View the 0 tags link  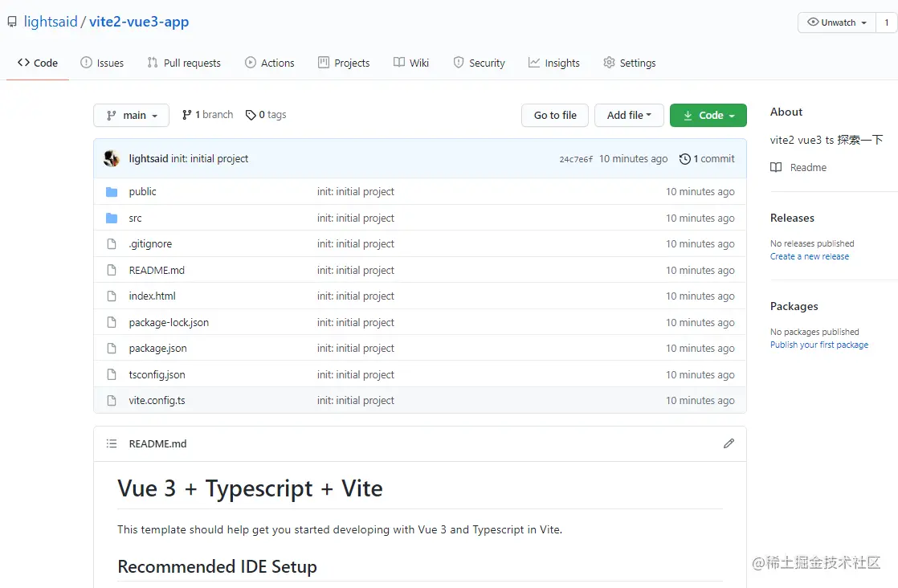tap(266, 115)
